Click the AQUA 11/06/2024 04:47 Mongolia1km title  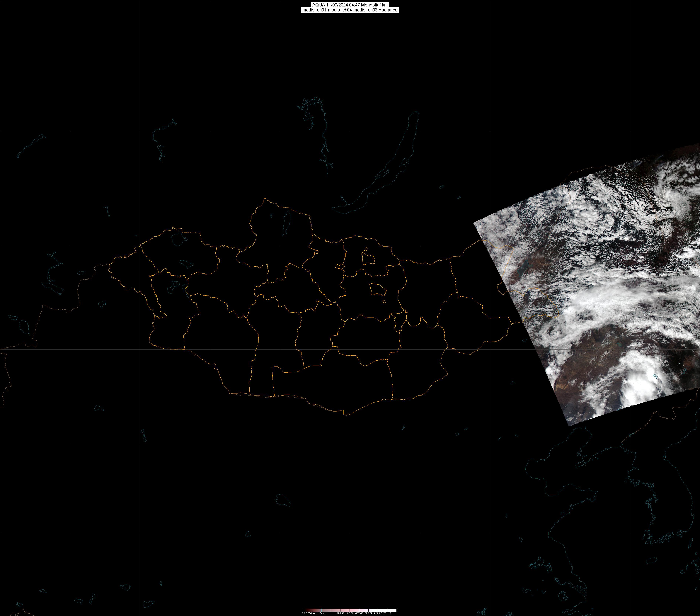(x=350, y=5)
